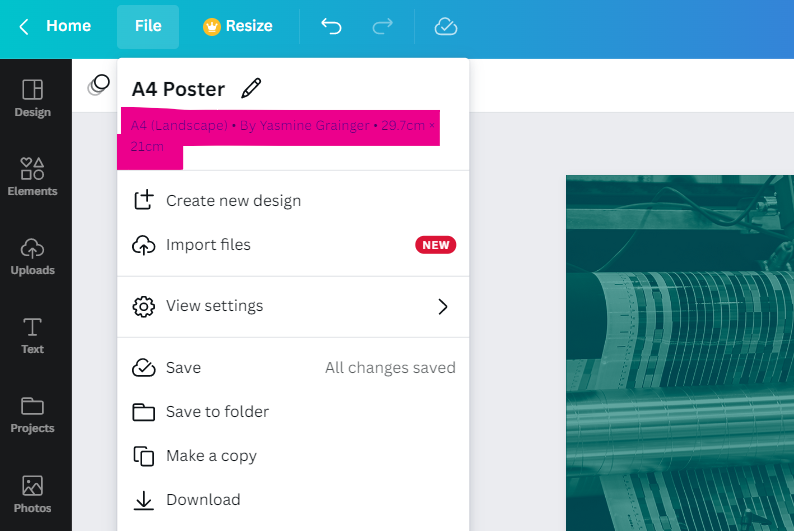Select the Text tool in sidebar

coord(32,335)
